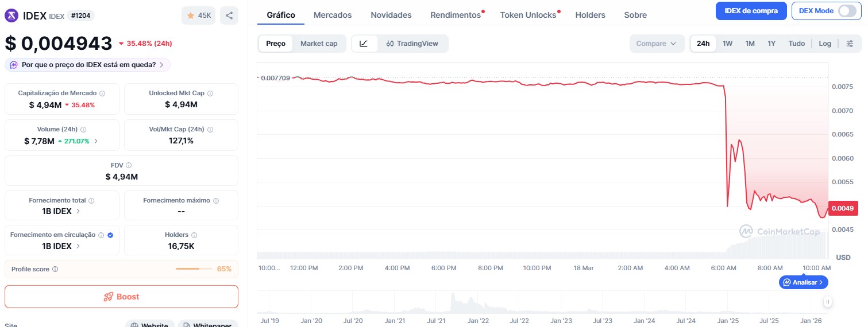Image resolution: width=868 pixels, height=327 pixels.
Task: Click the info icon beside Profile score
Action: (x=55, y=269)
